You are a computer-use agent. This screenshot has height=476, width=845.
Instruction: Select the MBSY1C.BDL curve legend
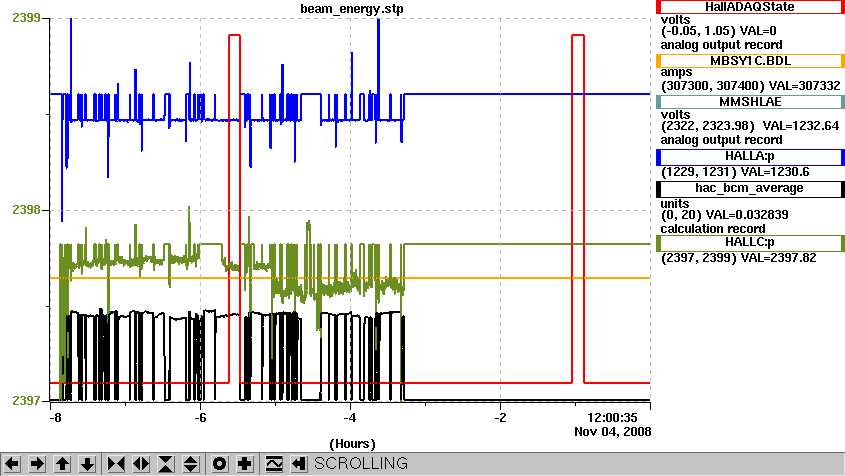tap(750, 60)
